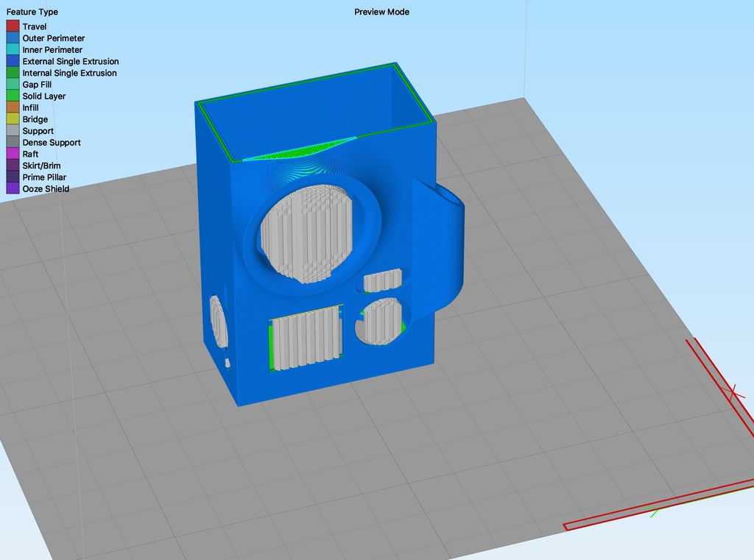This screenshot has height=560, width=754.
Task: Click the 'Ooze Shield' legend label
Action: [x=46, y=188]
